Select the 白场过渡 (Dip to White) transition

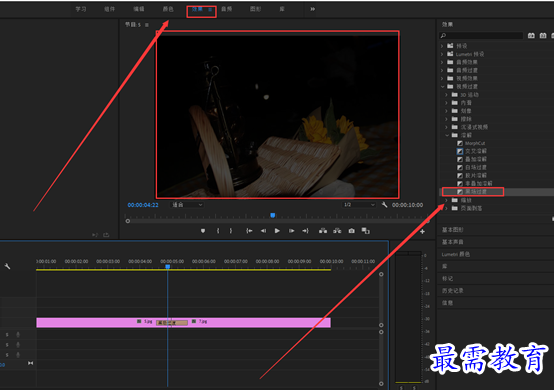(476, 167)
